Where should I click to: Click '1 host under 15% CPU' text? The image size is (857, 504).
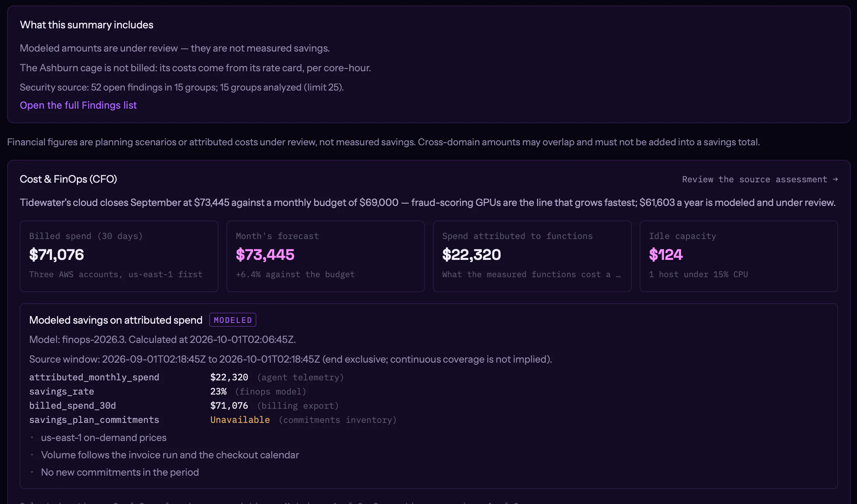(x=698, y=274)
